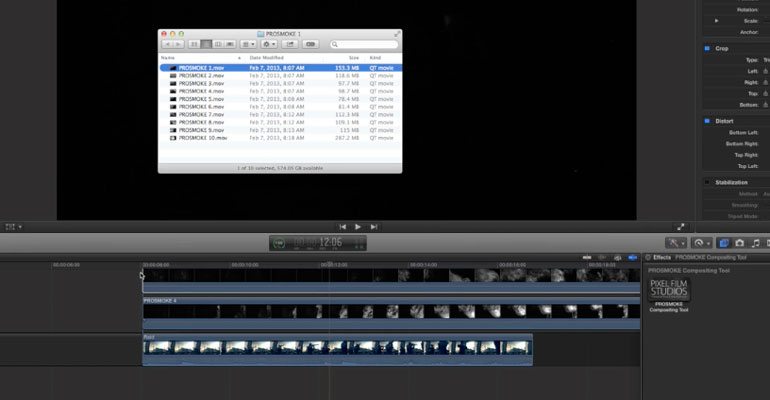Switch Finder to list view
Image resolution: width=770 pixels, height=400 pixels.
coord(206,44)
